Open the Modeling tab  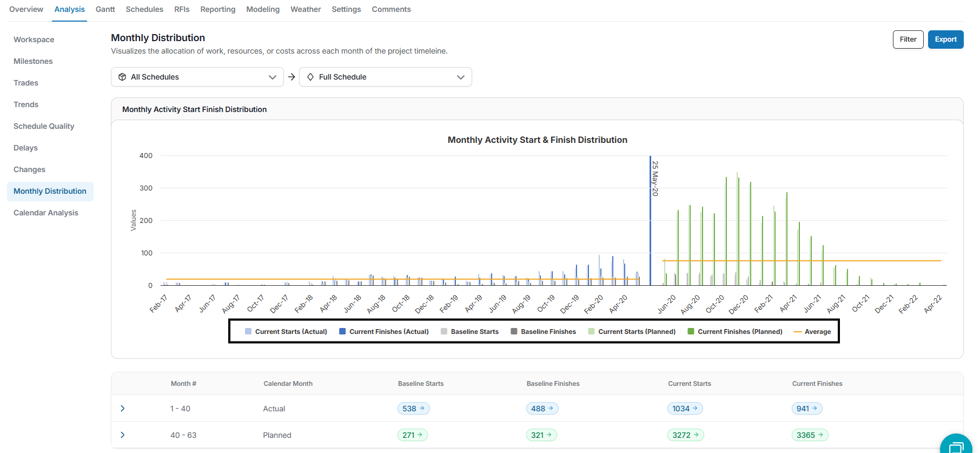pos(263,9)
